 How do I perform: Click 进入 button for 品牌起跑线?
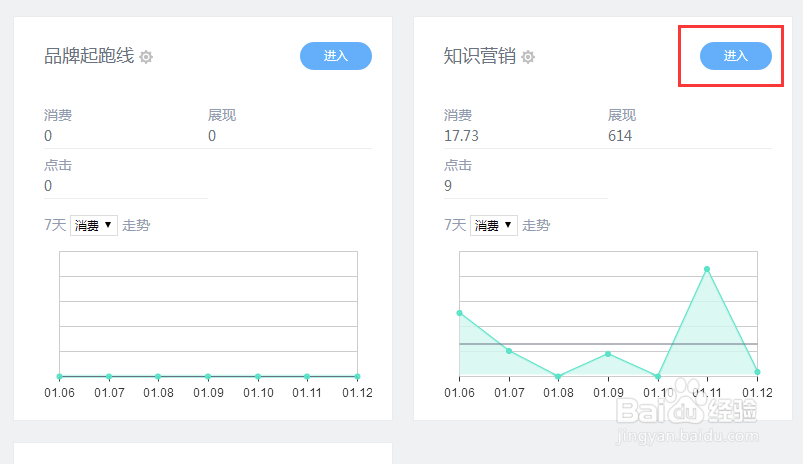coord(335,56)
